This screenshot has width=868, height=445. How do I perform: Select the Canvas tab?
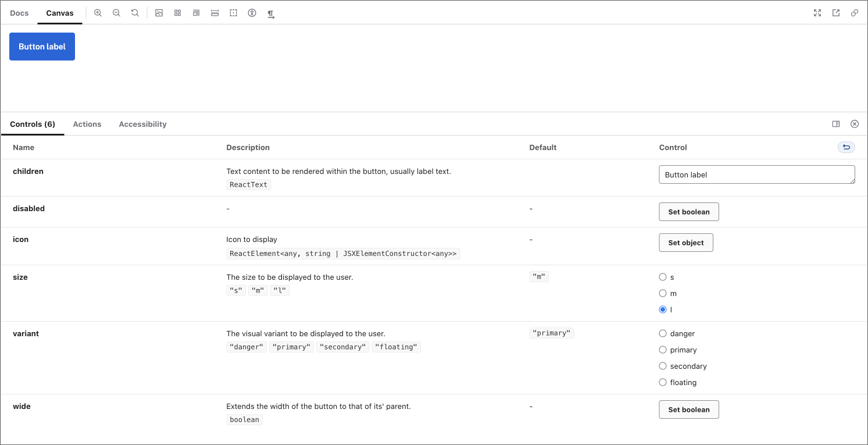pos(60,13)
